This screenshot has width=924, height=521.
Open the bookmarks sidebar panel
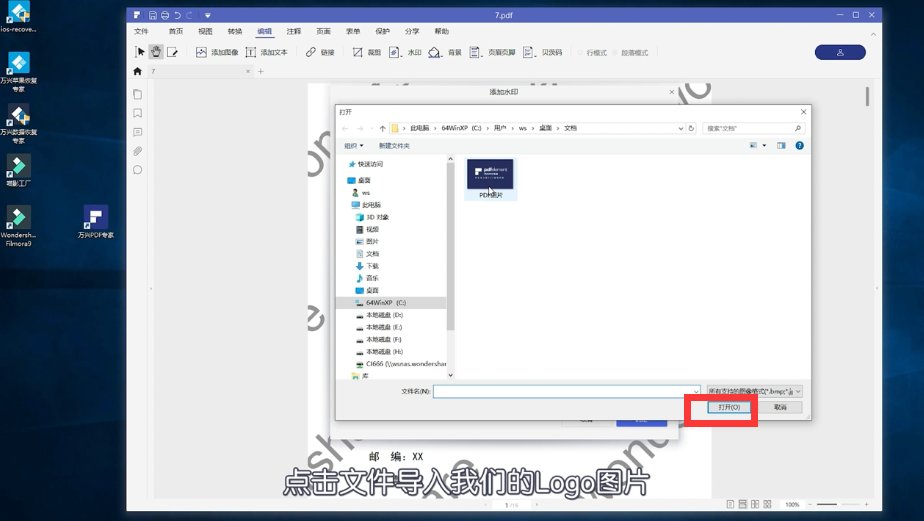click(137, 113)
